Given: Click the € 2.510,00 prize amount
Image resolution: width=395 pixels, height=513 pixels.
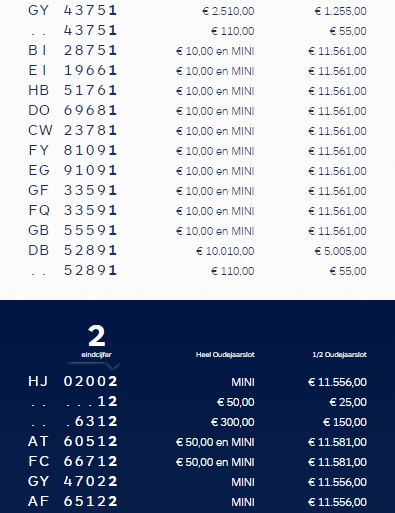Looking at the screenshot, I should (228, 11).
